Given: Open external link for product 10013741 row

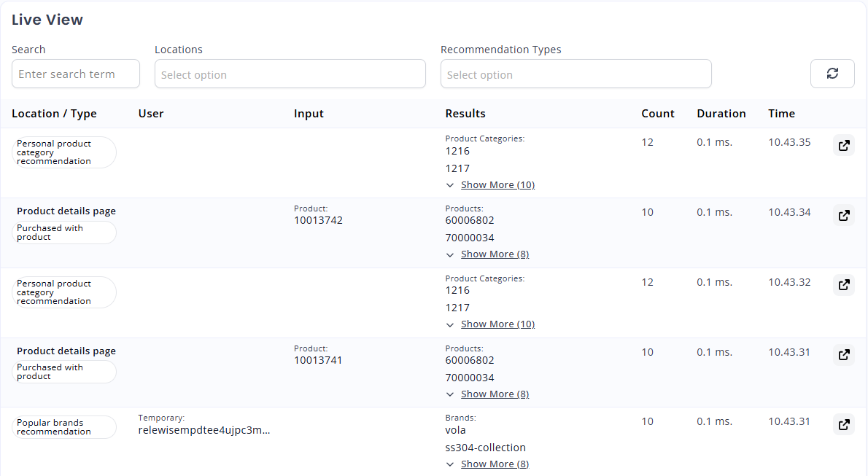Looking at the screenshot, I should click(x=844, y=355).
